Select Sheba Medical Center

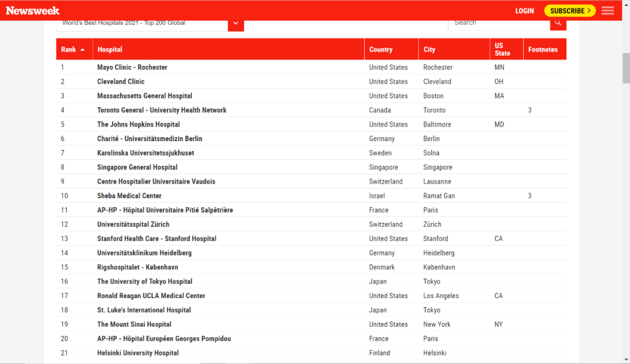[129, 195]
